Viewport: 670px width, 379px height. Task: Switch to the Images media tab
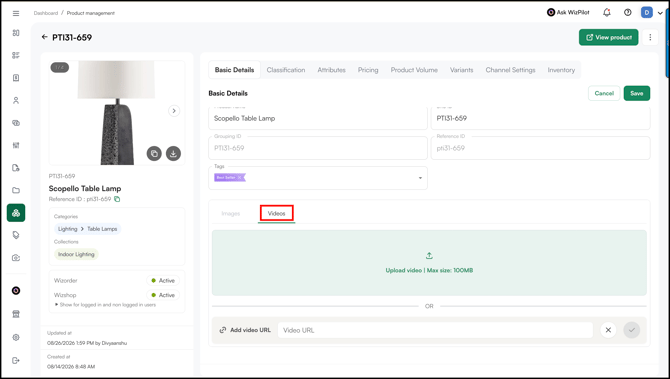point(231,213)
